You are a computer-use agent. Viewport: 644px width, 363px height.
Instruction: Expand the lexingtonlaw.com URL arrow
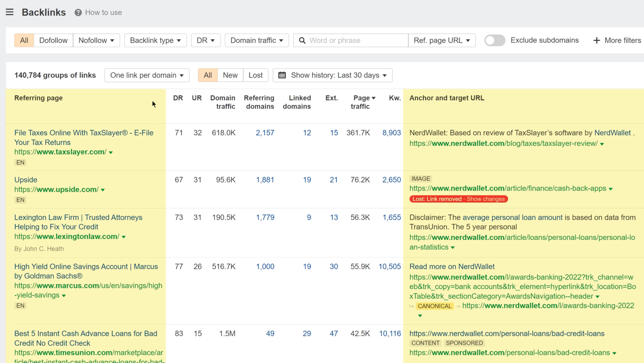click(x=124, y=237)
